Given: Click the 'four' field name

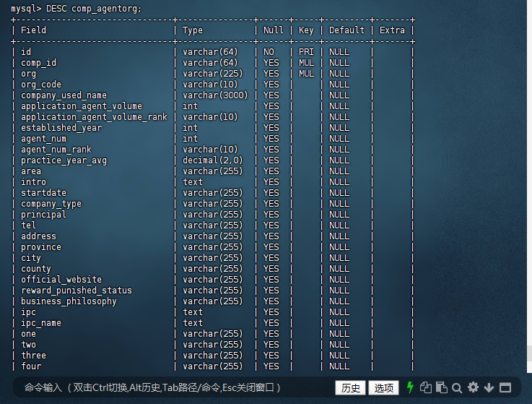Looking at the screenshot, I should tap(31, 366).
